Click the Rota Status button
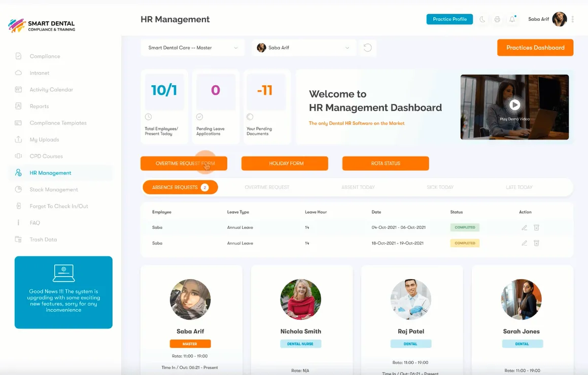The width and height of the screenshot is (588, 375). 386,163
